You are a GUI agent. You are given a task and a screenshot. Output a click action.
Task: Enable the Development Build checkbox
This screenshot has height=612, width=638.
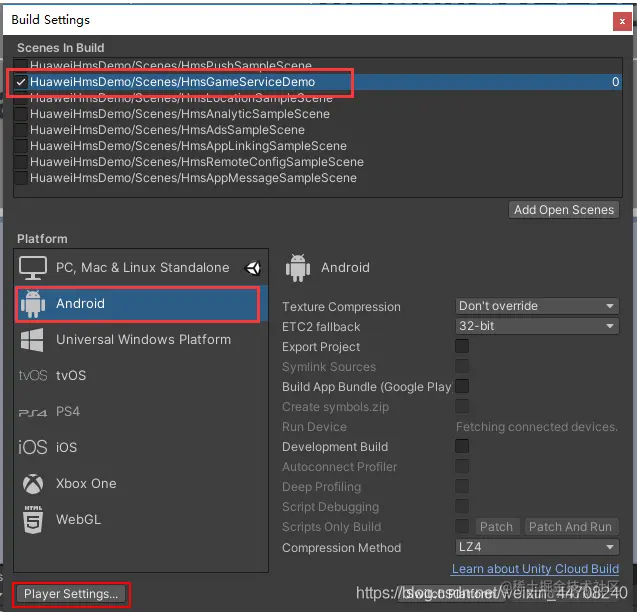pos(462,446)
